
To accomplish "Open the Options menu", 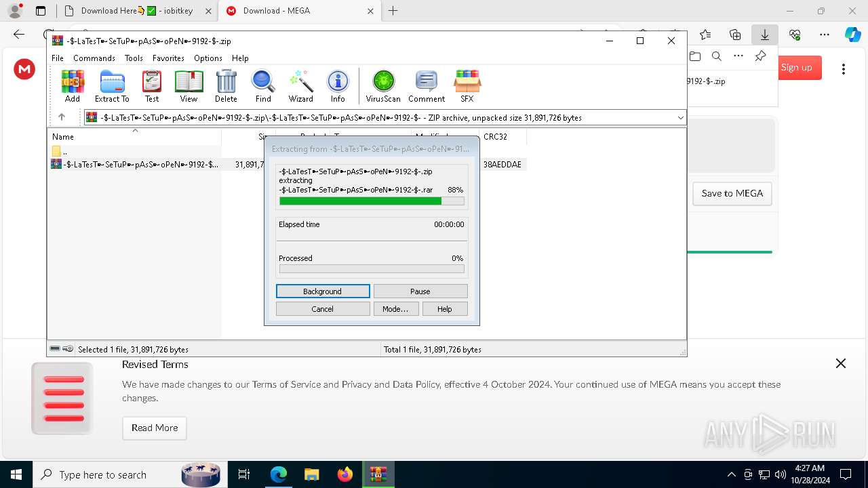I will (x=208, y=58).
